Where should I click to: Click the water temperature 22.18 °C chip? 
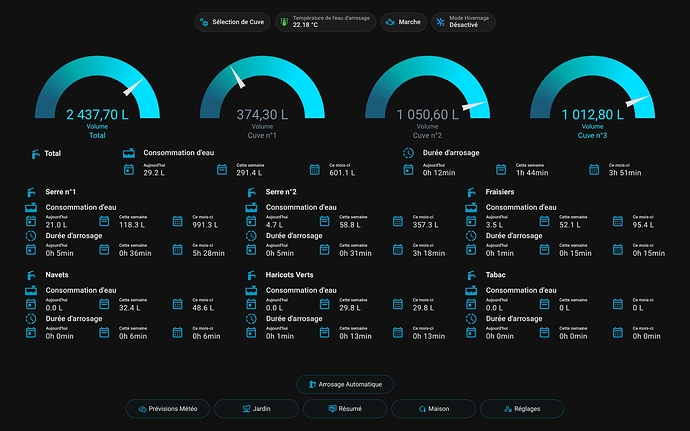(325, 22)
